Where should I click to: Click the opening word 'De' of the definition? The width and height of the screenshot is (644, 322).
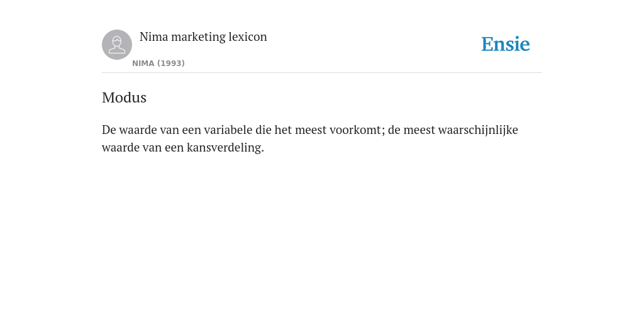tap(109, 130)
